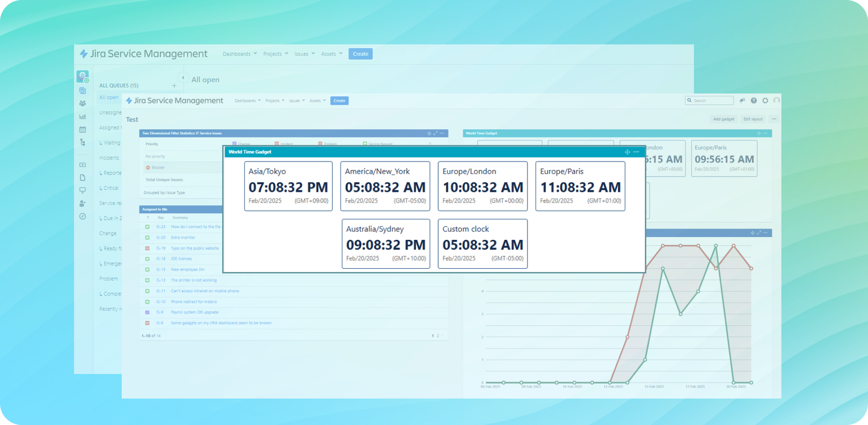868x425 pixels.
Task: Click the Raise a request icon in the sidebar
Action: 83,165
